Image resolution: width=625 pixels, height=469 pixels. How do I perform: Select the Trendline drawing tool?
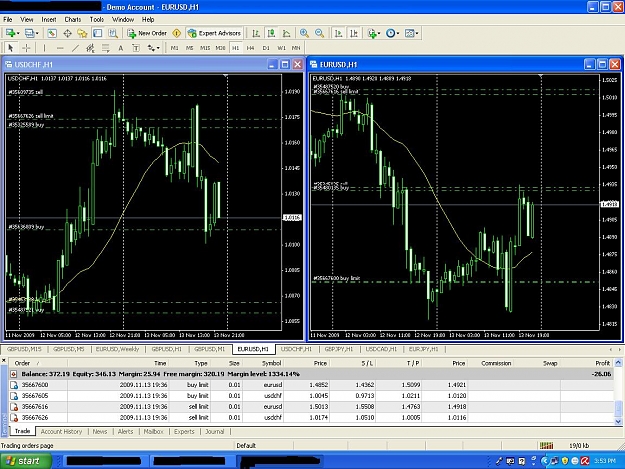pos(75,48)
